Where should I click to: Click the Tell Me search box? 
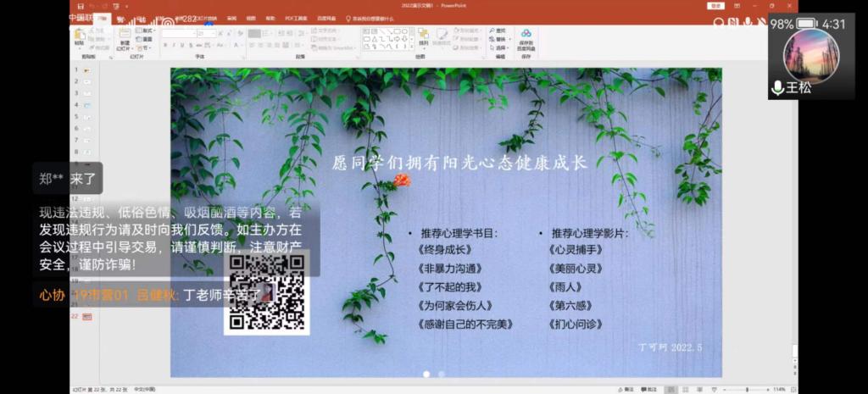pos(371,18)
